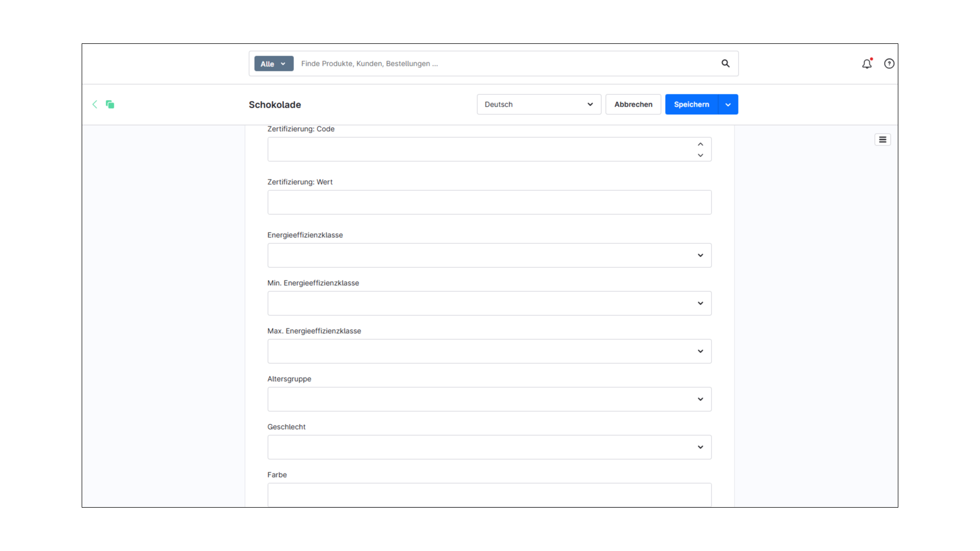Increment Zertifizierung: Code with the up arrow

point(700,143)
